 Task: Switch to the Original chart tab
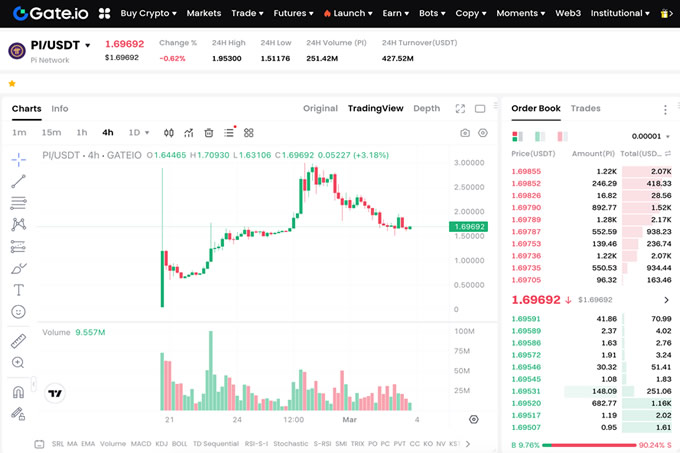pos(320,108)
